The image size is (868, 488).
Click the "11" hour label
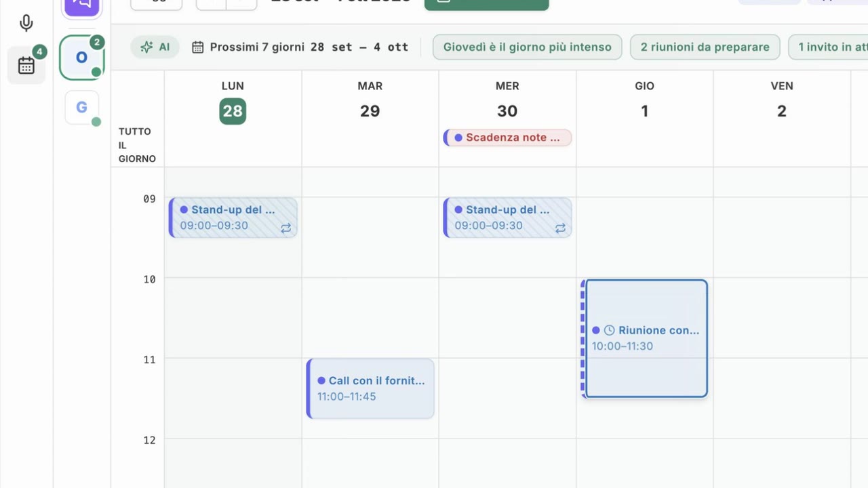tap(149, 360)
